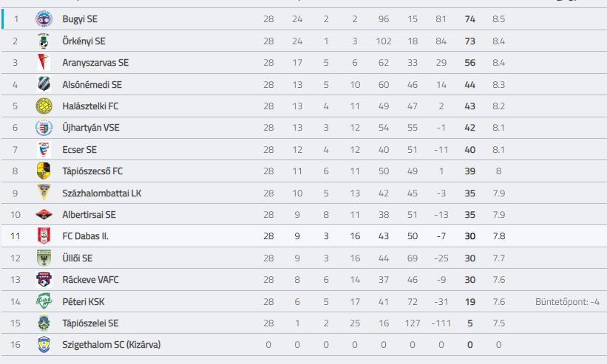Click the Tápiószecső FC yellow-black crest
Screen dimensions: 607x364
click(x=44, y=171)
